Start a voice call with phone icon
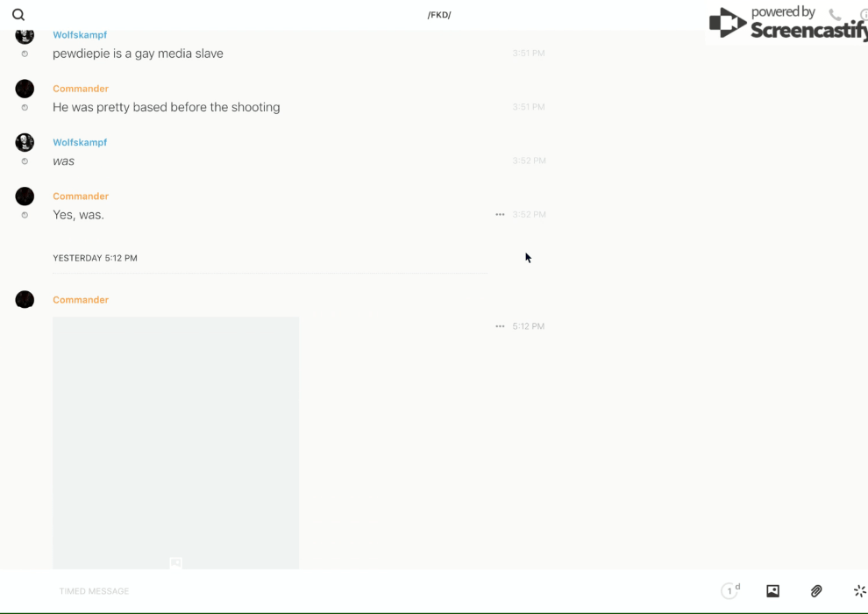Image resolution: width=868 pixels, height=614 pixels. 835,15
